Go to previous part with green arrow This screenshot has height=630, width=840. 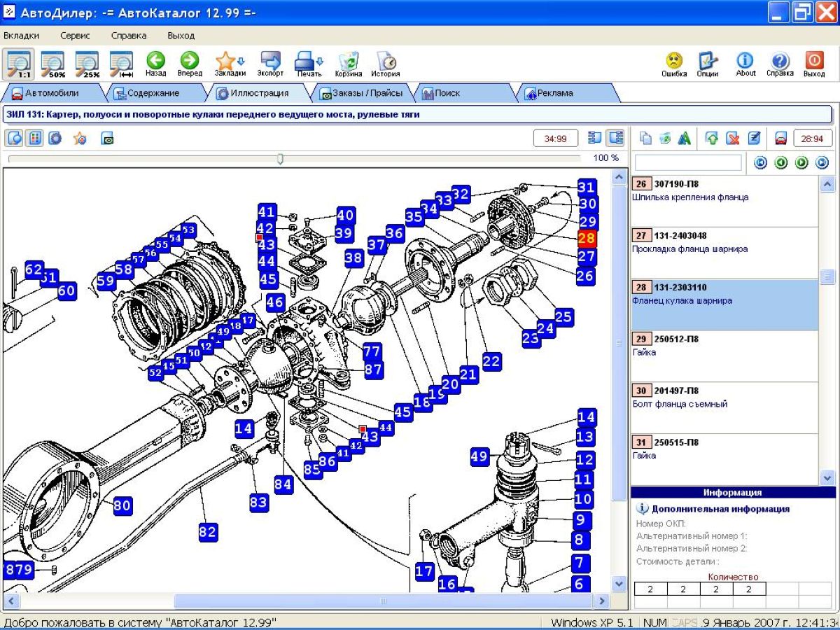(x=781, y=163)
